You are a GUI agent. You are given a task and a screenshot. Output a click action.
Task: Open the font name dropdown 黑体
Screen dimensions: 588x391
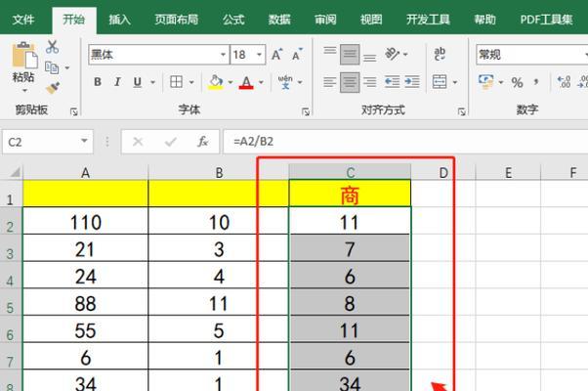pos(223,55)
